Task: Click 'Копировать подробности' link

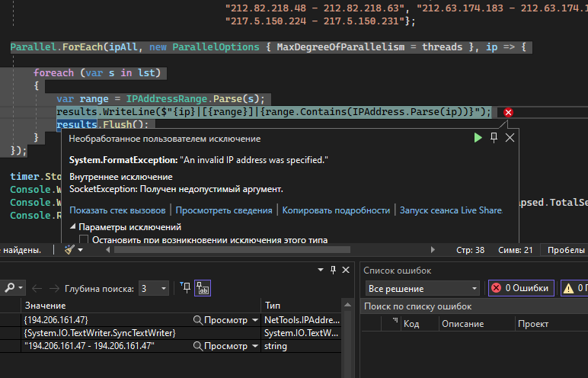Action: pos(336,210)
